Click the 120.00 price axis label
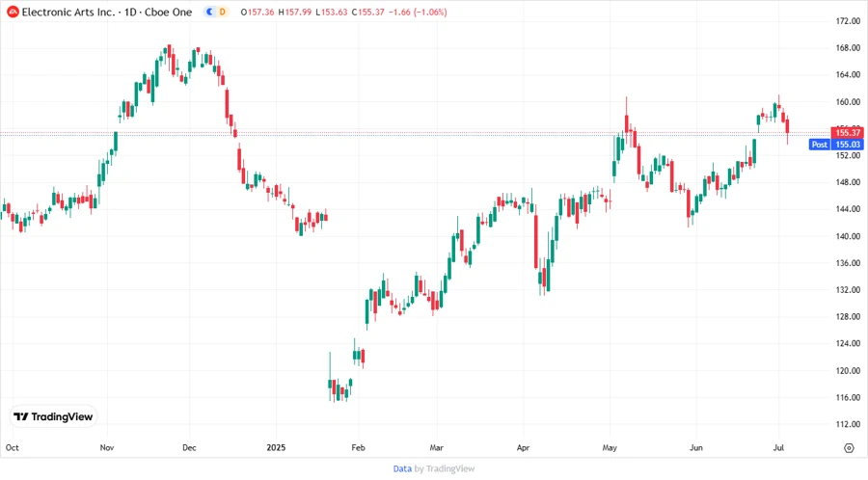Viewport: 868px width, 480px height. pos(848,370)
